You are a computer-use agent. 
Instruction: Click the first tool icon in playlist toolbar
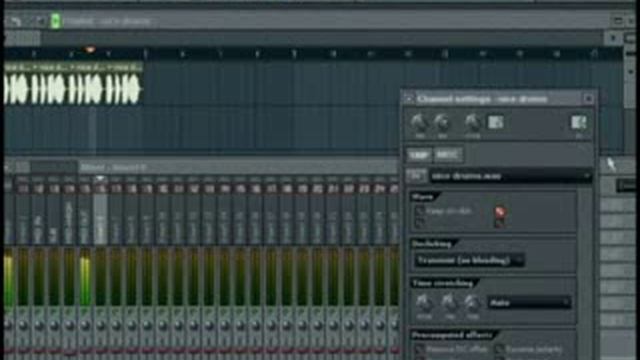16,21
